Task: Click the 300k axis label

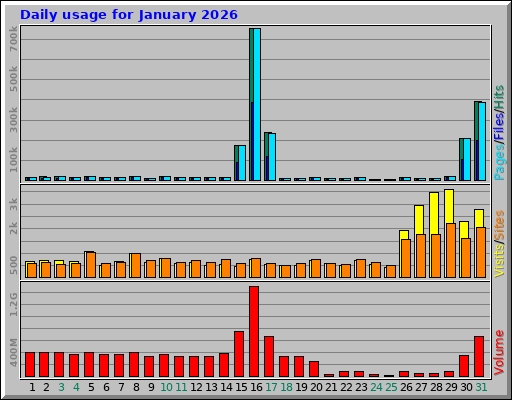Action: pos(13,120)
